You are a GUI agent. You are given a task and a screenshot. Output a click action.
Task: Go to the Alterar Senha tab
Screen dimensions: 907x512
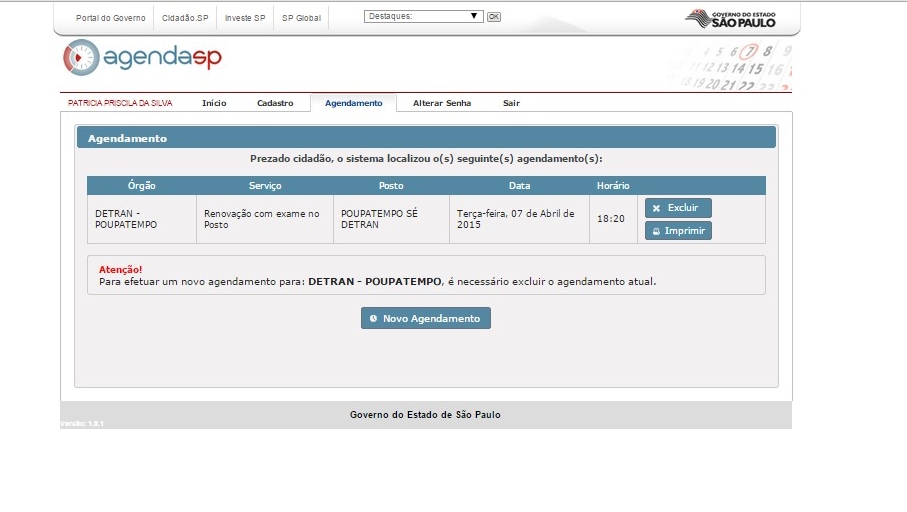[441, 103]
